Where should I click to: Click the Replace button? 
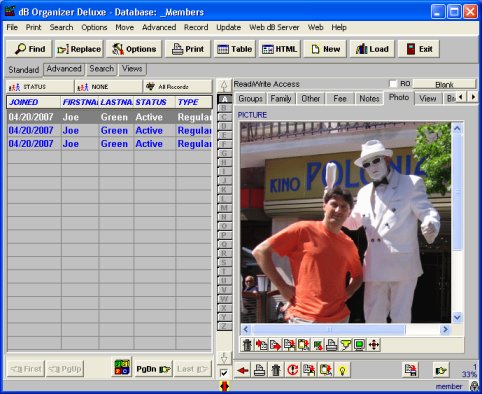click(79, 49)
